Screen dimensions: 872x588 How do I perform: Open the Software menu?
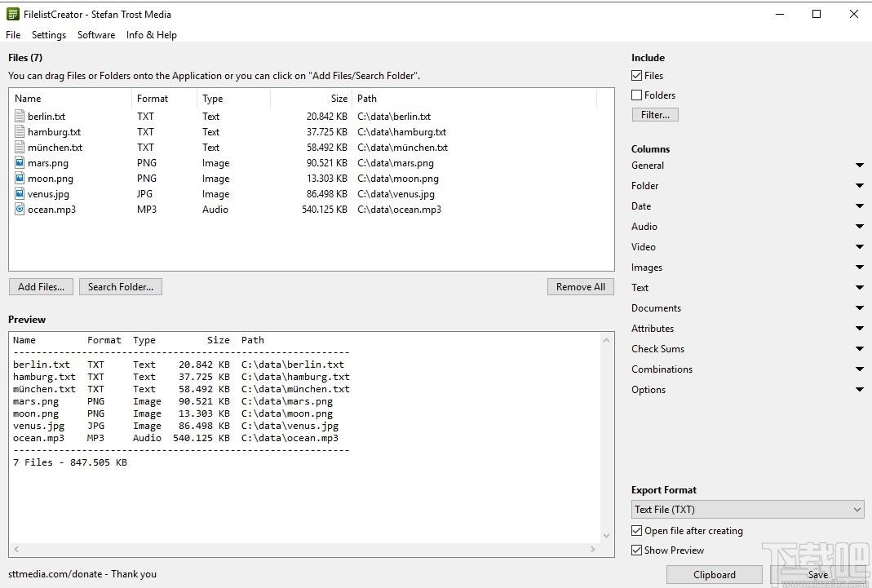coord(96,35)
